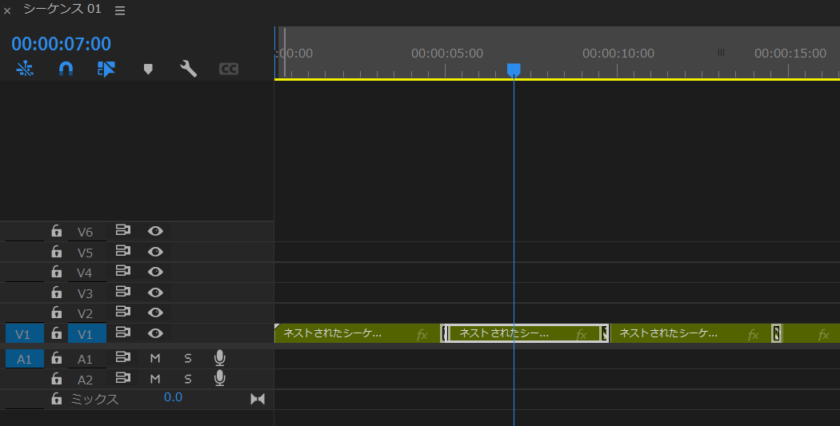Select the シーケンス 01 tab
Image resolution: width=840 pixels, height=426 pixels.
click(62, 10)
